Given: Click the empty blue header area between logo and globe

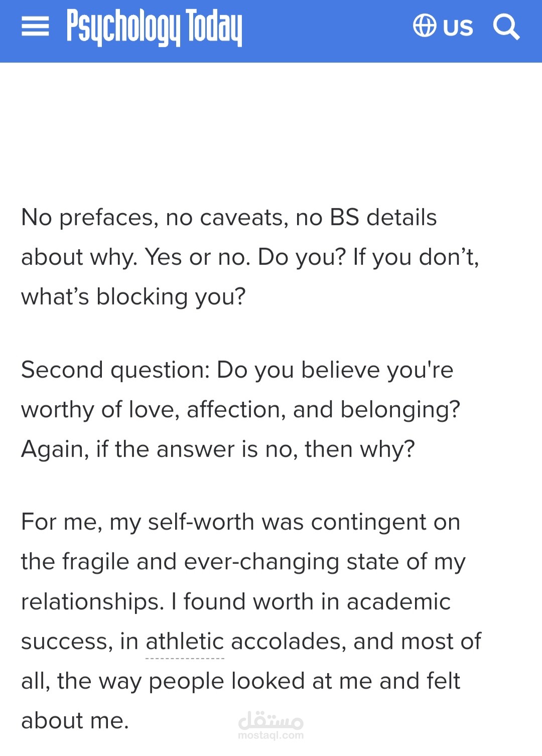Looking at the screenshot, I should click(326, 30).
